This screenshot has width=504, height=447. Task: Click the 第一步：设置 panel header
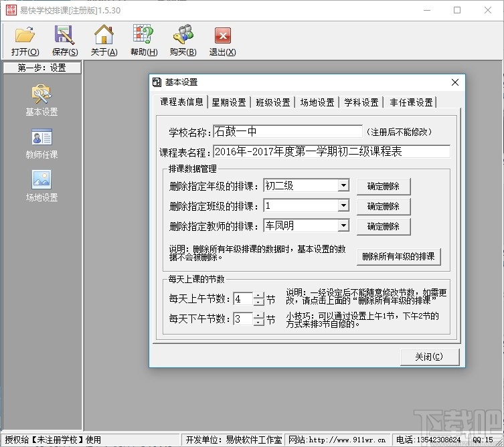(x=42, y=68)
